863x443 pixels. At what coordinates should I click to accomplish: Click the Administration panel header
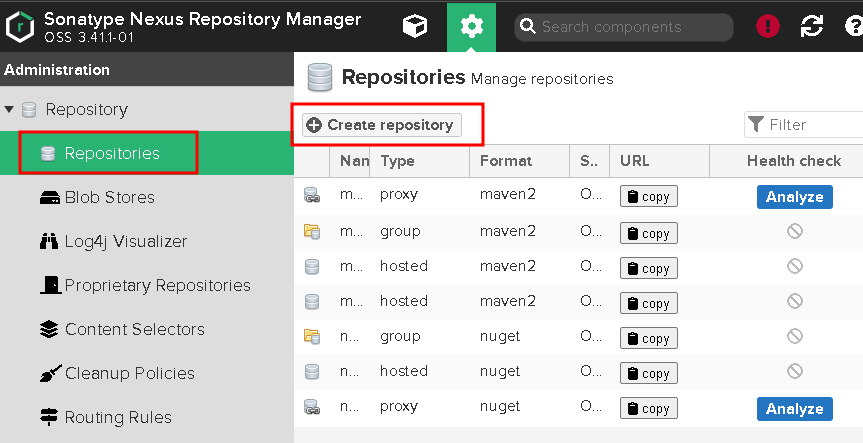[147, 70]
